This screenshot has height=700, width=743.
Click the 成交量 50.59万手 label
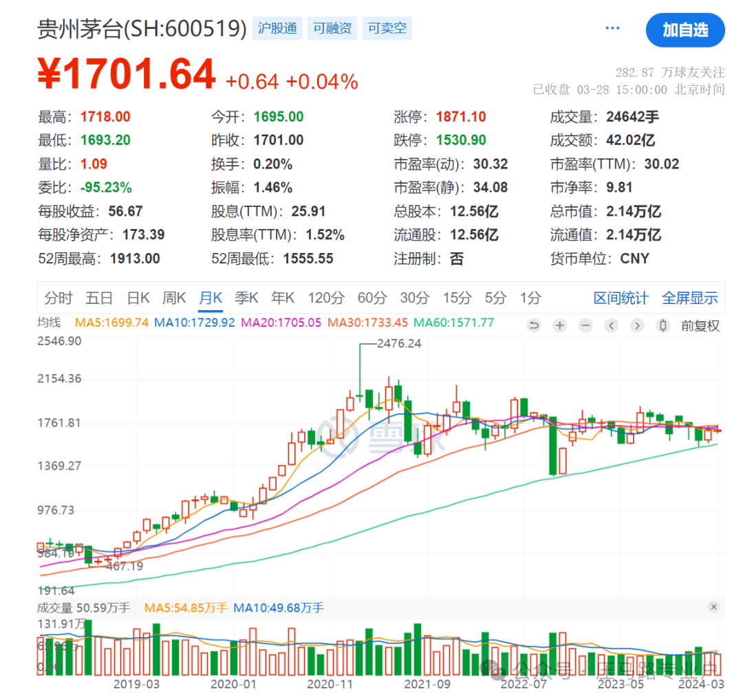coord(83,608)
